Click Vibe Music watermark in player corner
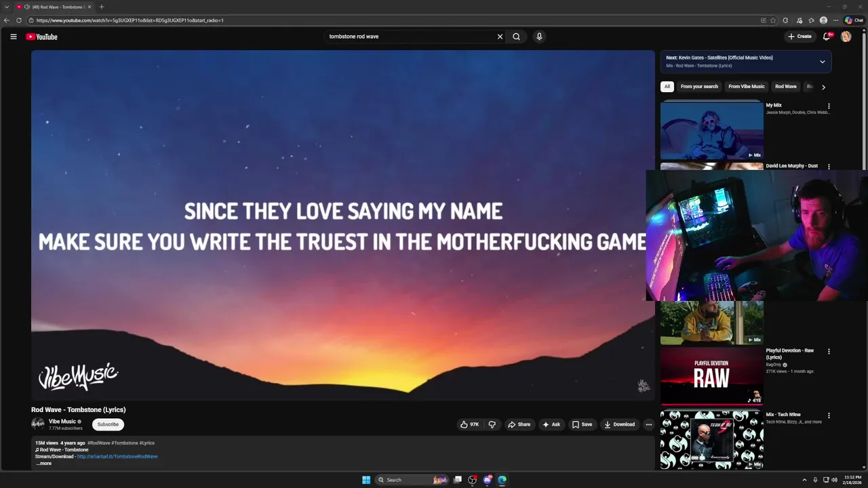This screenshot has width=868, height=488. [644, 386]
